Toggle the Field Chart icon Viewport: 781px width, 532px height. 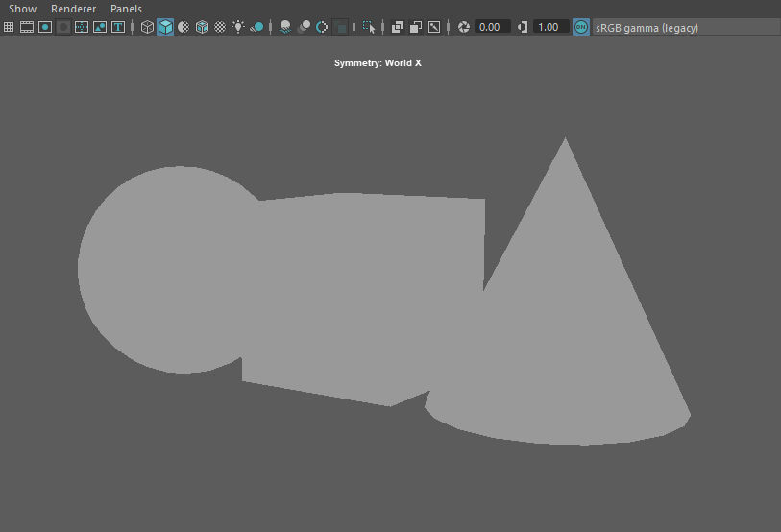[82, 27]
